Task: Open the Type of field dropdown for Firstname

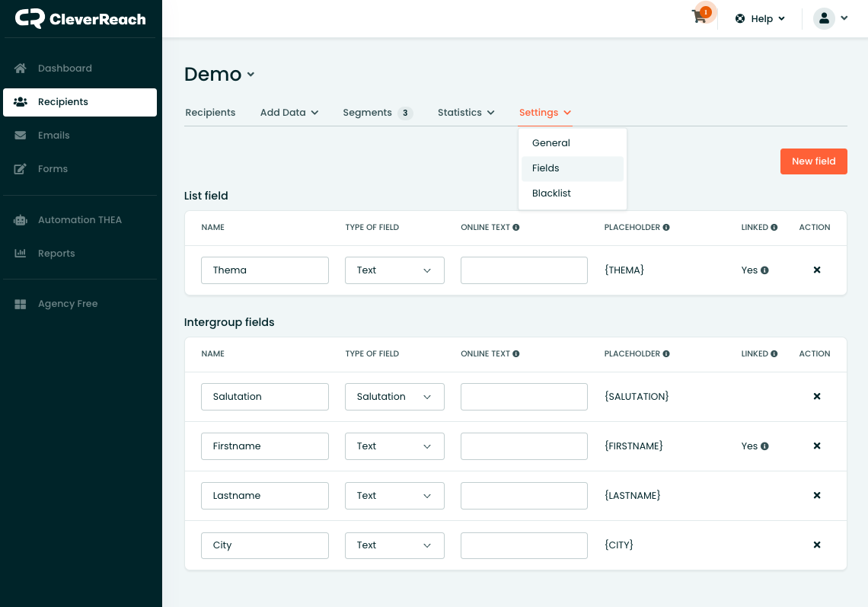Action: [394, 446]
